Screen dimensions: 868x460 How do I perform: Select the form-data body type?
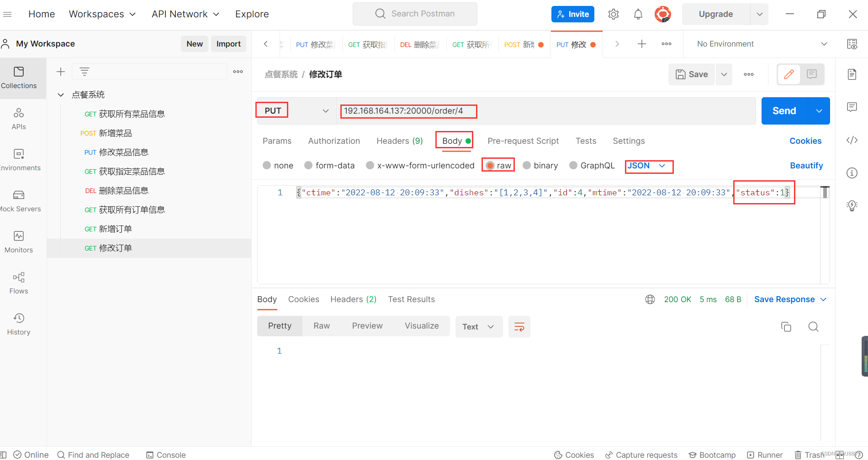329,165
